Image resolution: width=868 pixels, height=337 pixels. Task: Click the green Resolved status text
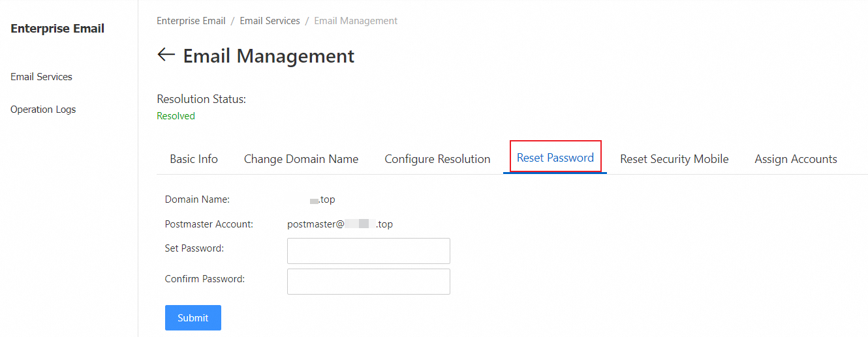[176, 116]
